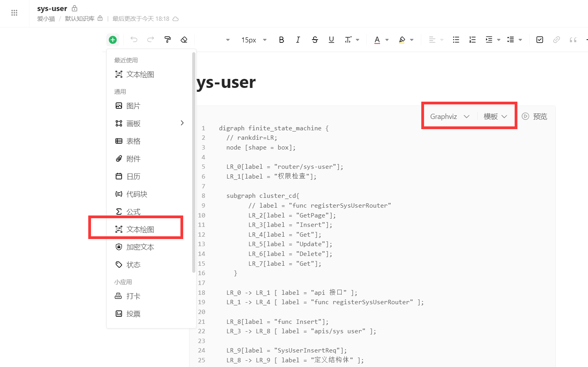Click the 最后更改于今天 18:18 timestamp
Screen dimensions: 588x367
[x=141, y=18]
